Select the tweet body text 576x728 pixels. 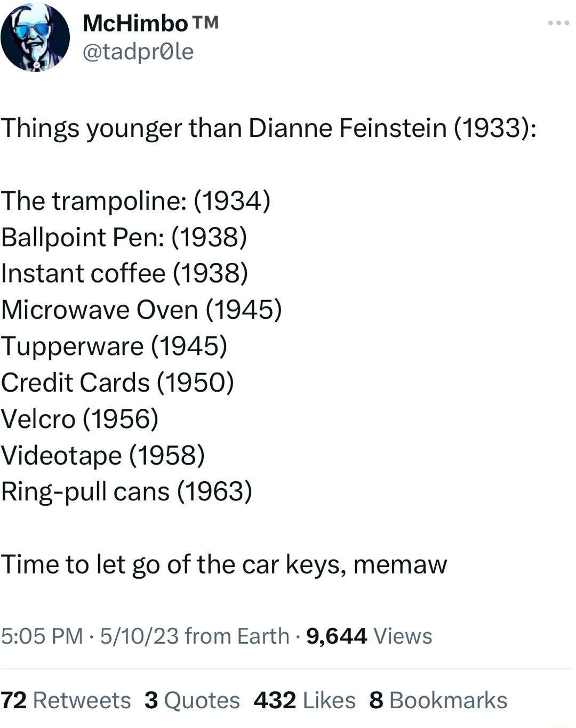pyautogui.click(x=213, y=346)
